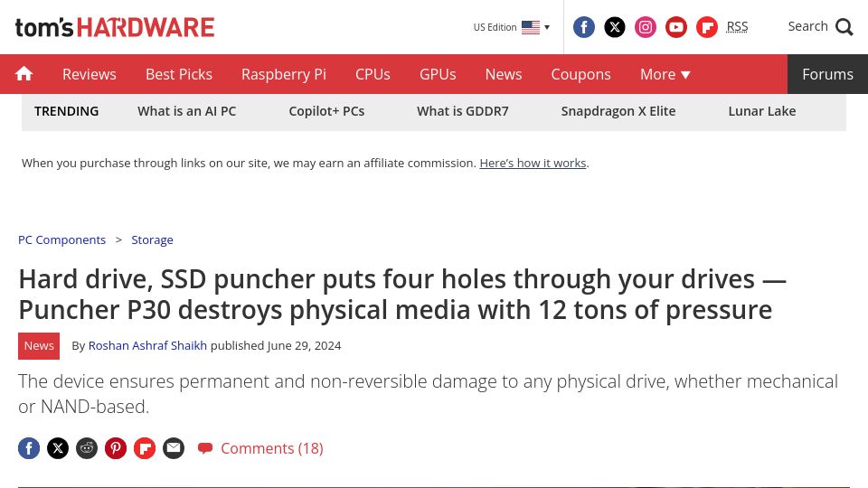Go to Home via house icon

(x=24, y=73)
